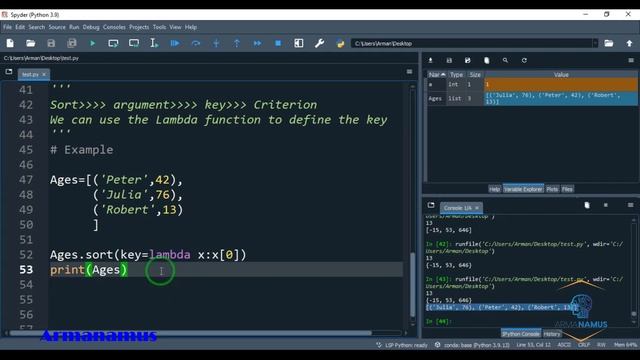Step into function debug icon
Image resolution: width=640 pixels, height=360 pixels.
pyautogui.click(x=216, y=43)
